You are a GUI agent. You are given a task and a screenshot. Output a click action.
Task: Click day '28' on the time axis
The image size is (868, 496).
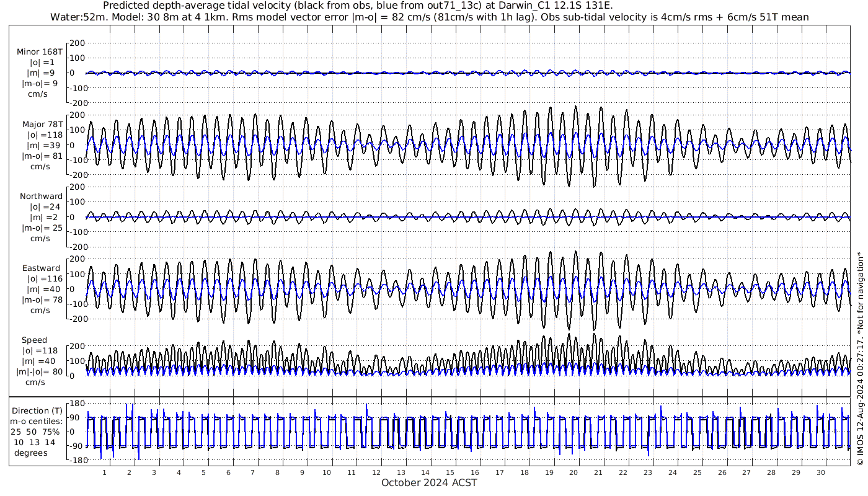point(771,472)
